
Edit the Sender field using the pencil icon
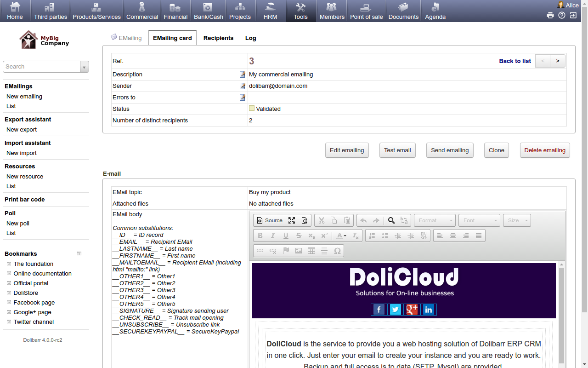coord(243,86)
